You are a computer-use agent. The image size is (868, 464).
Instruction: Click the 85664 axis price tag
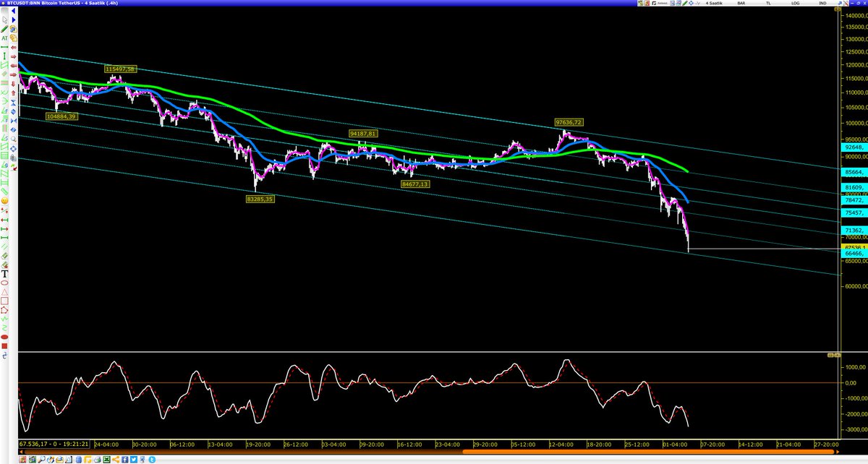point(854,173)
